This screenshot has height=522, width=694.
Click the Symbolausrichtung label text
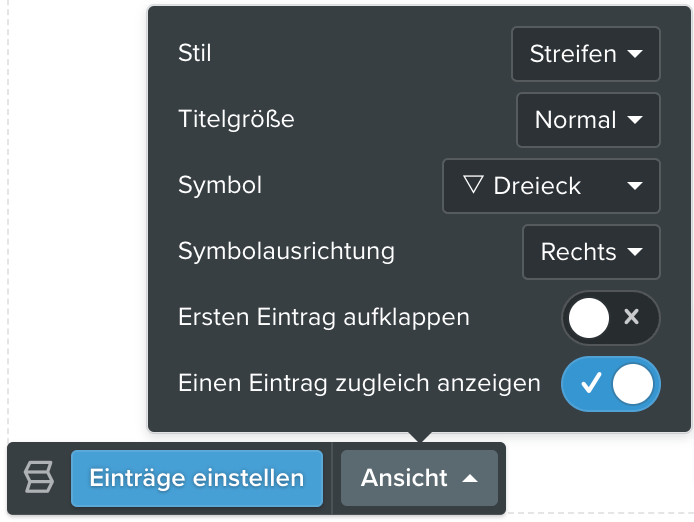[x=286, y=251]
